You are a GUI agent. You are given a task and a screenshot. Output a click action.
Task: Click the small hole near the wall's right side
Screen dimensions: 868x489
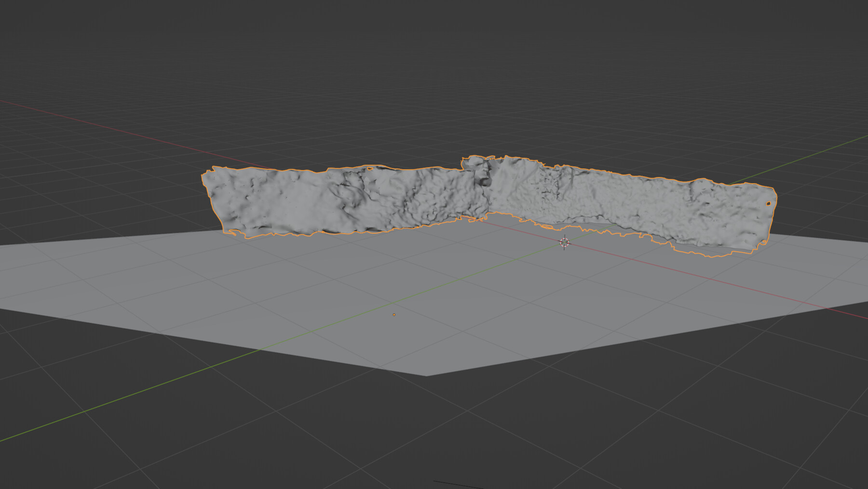(768, 203)
